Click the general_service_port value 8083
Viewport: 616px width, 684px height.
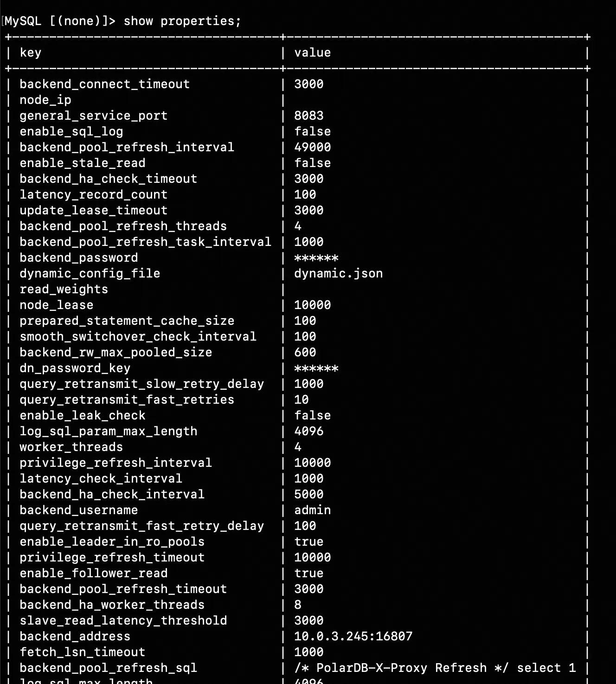[x=308, y=116]
